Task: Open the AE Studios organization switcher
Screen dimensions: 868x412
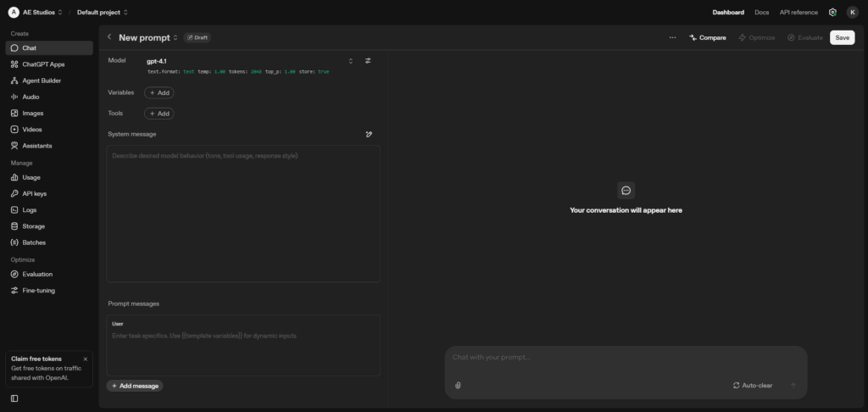Action: point(42,12)
